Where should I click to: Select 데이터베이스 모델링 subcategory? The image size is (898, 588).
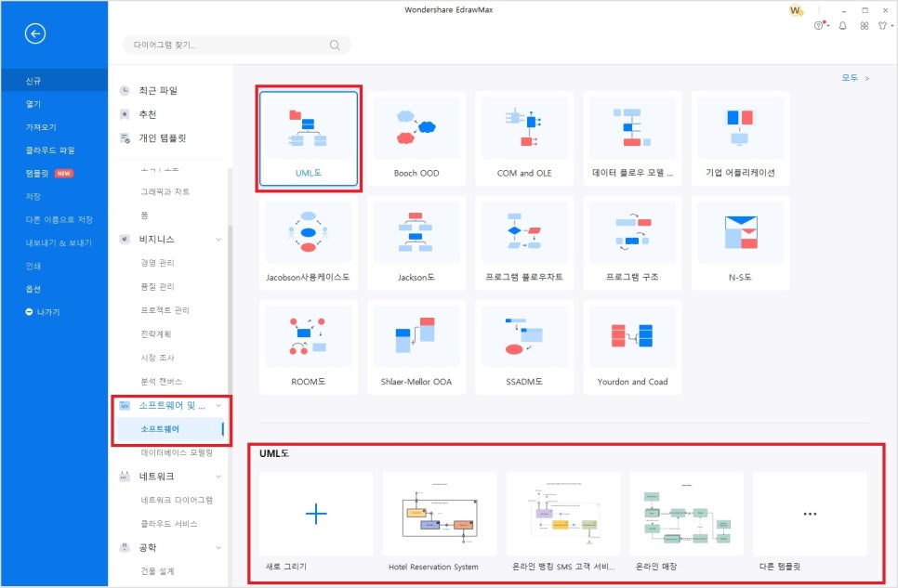coord(177,452)
